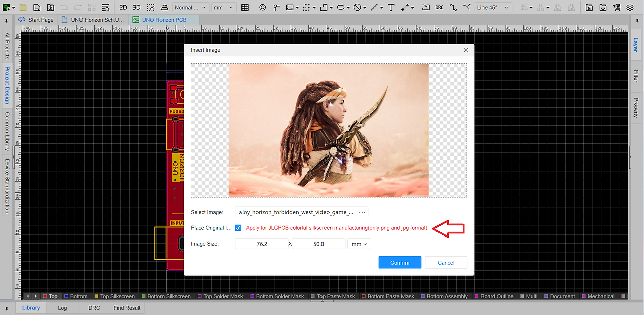This screenshot has width=644, height=315.
Task: Switch to 2D view
Action: tap(123, 8)
